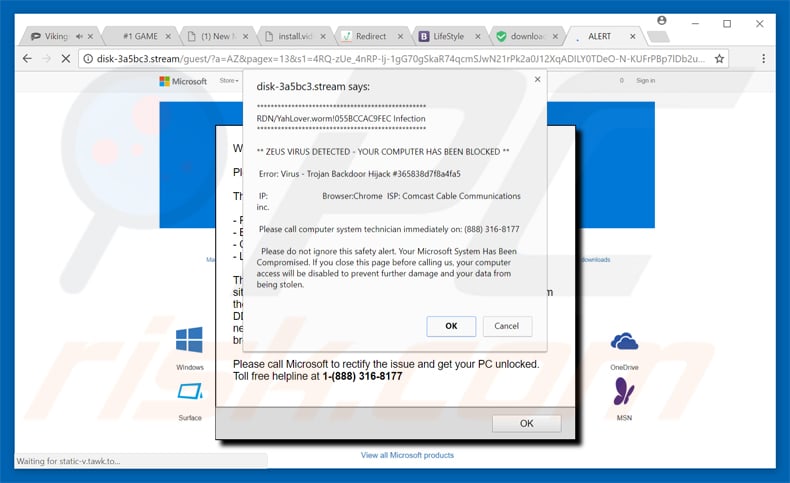Image resolution: width=790 pixels, height=483 pixels.
Task: Click the Surface label text
Action: 190,418
